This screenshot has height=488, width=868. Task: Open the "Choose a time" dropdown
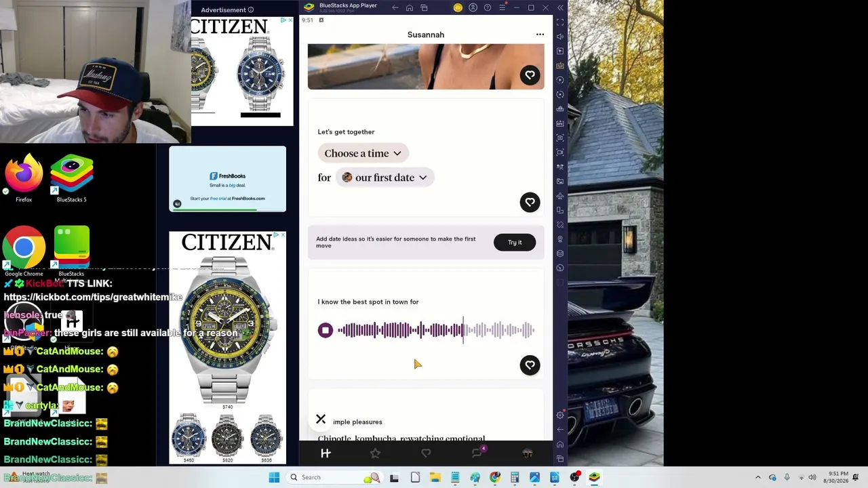363,153
